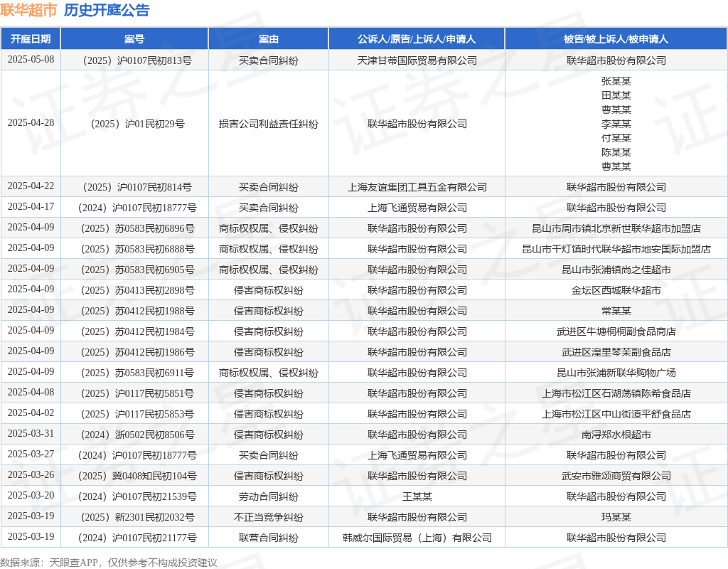Click date cell 2025-05-08
This screenshot has height=569, width=728.
(31, 60)
